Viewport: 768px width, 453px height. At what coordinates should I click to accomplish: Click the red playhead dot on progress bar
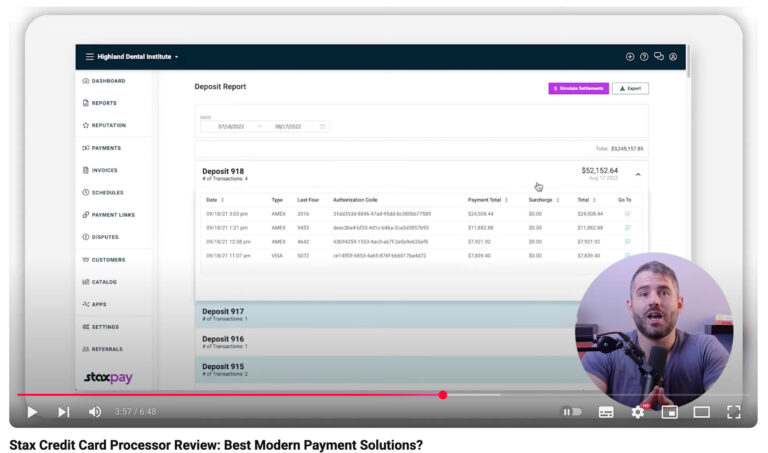443,395
